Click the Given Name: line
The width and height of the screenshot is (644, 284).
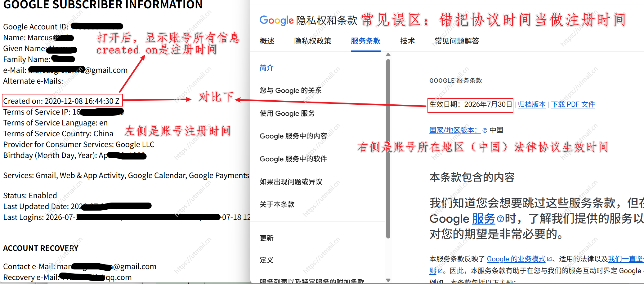tap(40, 49)
